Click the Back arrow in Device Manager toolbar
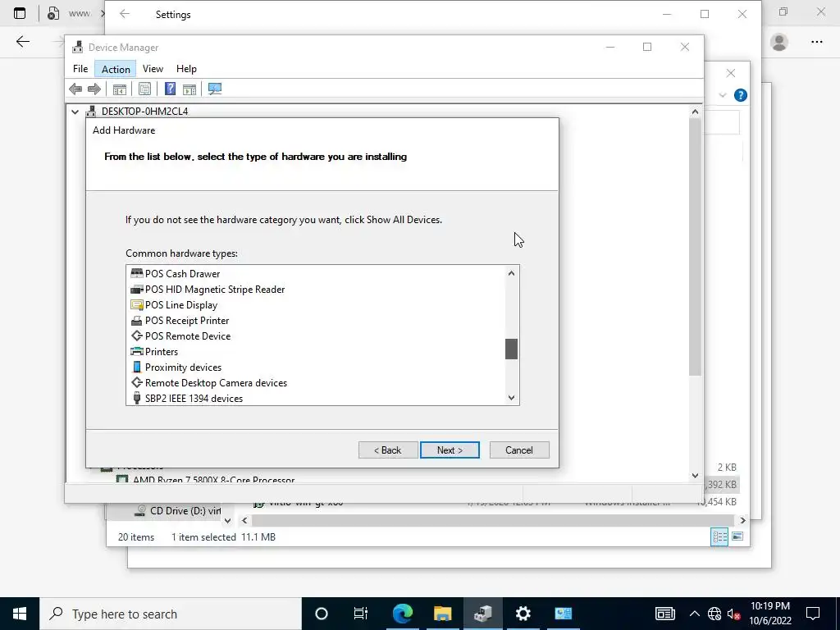 click(75, 89)
